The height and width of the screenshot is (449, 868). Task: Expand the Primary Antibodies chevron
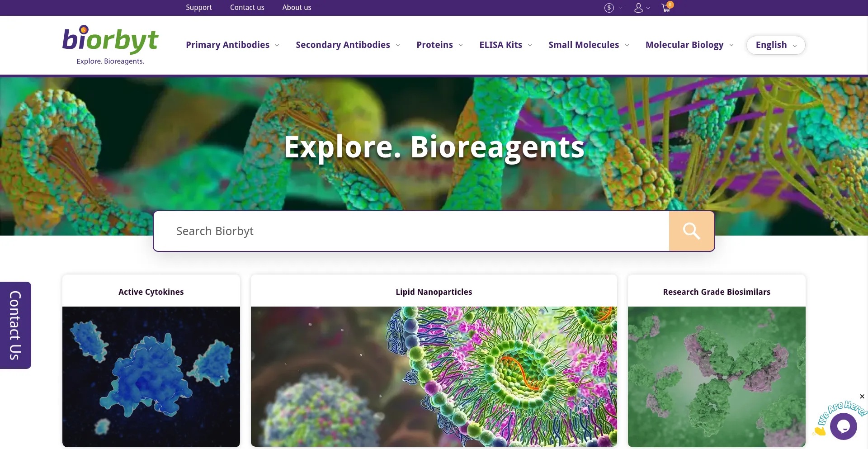[x=277, y=45]
